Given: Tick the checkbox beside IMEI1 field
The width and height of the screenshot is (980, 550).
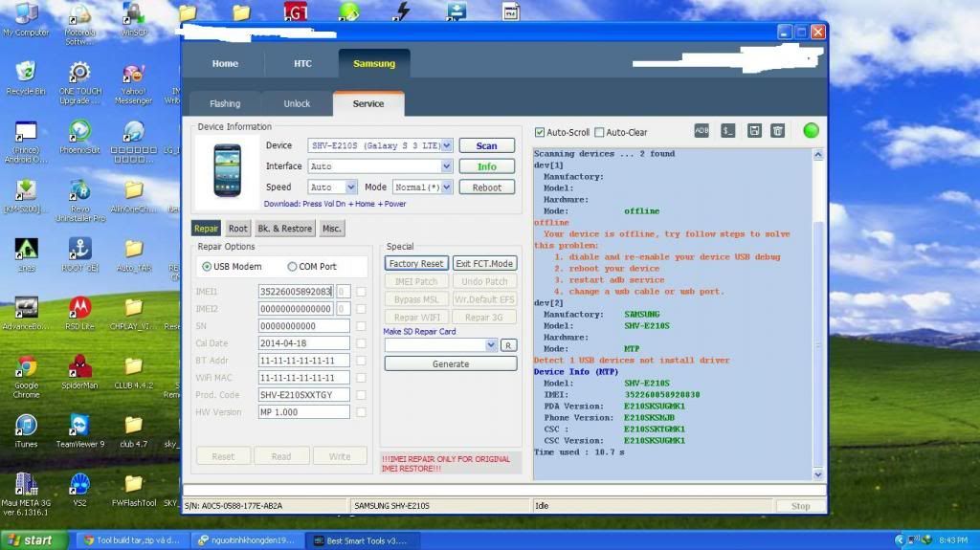Looking at the screenshot, I should (361, 291).
